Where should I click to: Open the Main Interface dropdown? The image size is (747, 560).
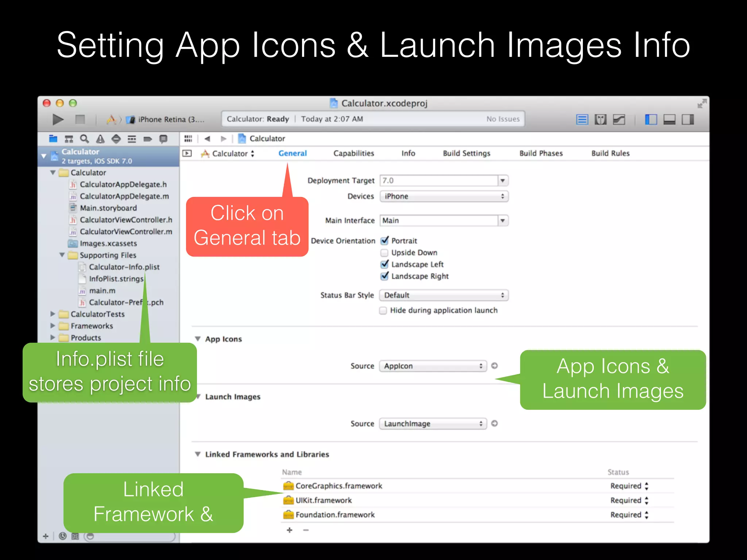click(x=503, y=221)
